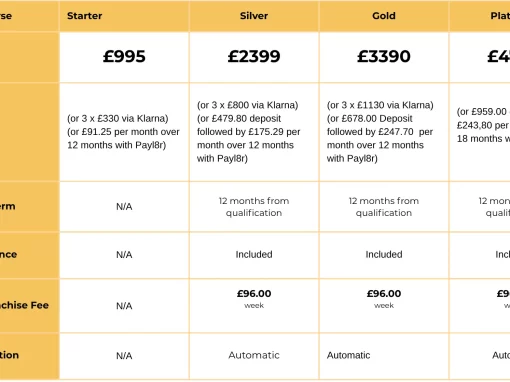
Task: Click the Gold Included cell
Action: click(384, 254)
